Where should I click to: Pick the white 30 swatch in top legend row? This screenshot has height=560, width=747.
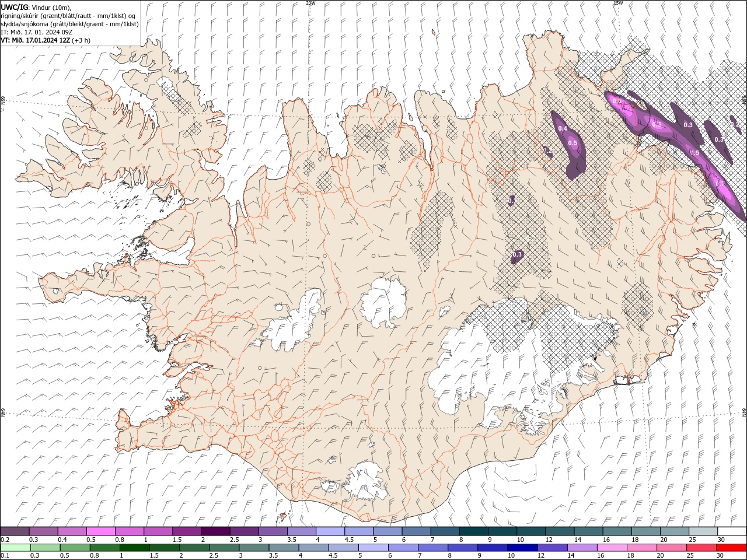coord(732,531)
